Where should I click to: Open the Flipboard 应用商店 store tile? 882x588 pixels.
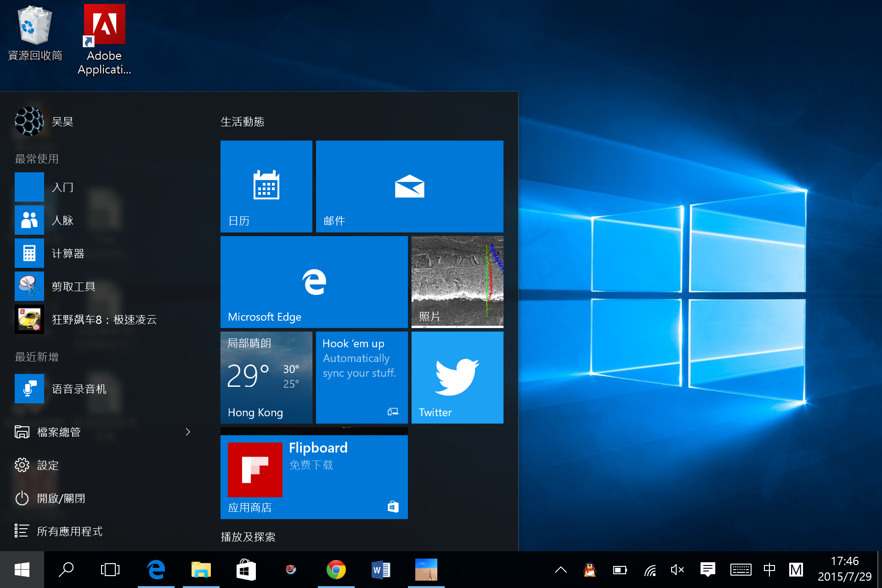click(314, 473)
